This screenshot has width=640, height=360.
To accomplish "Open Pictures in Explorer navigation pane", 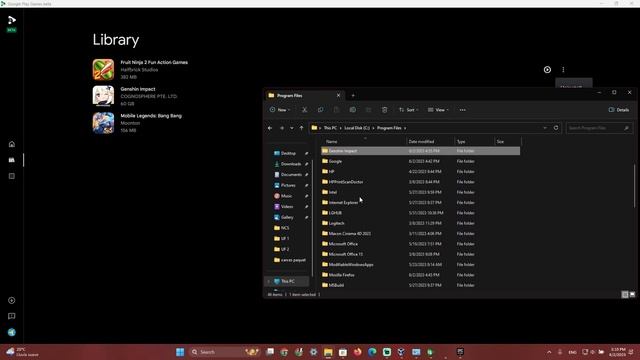I will [288, 185].
